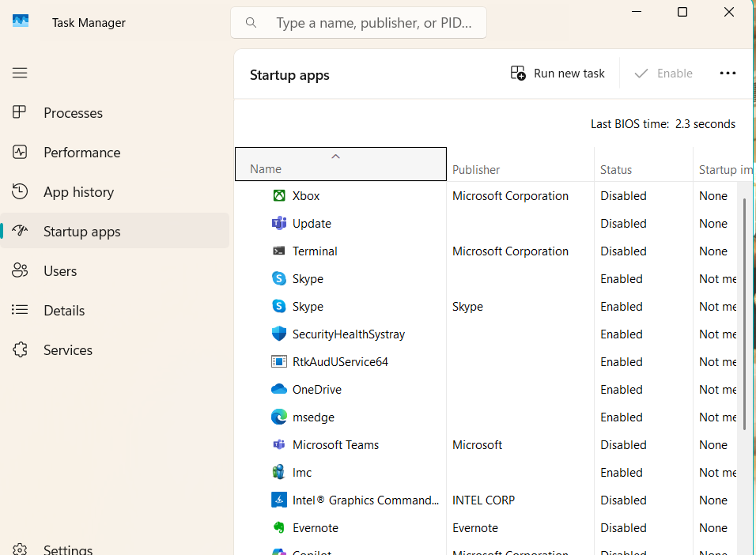The width and height of the screenshot is (756, 555).
Task: Click the Performance graph icon
Action: (x=20, y=152)
